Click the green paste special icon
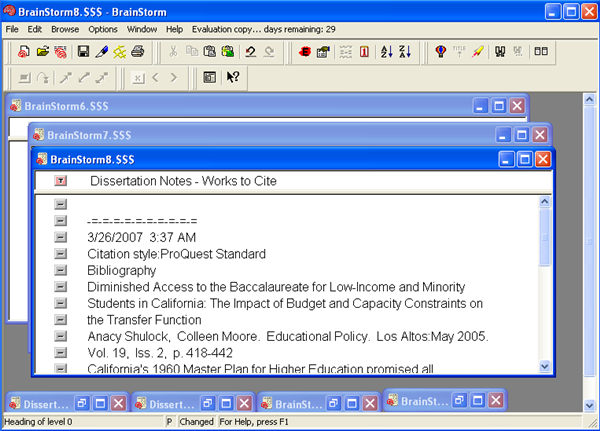The height and width of the screenshot is (431, 600). (228, 51)
